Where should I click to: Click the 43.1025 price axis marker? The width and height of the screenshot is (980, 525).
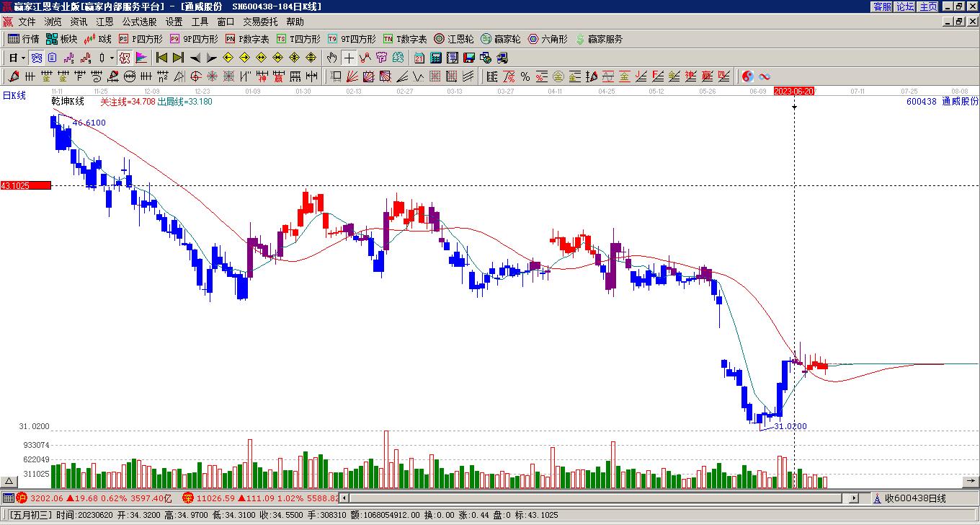[26, 185]
